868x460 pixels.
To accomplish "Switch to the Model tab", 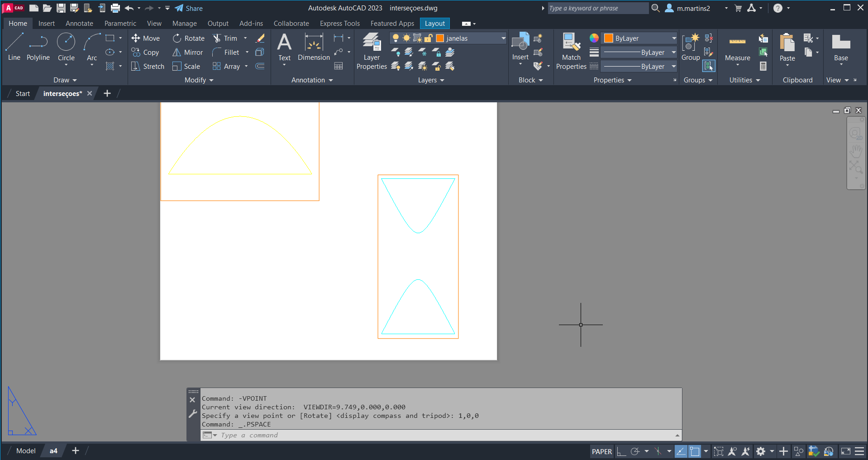I will (x=26, y=451).
